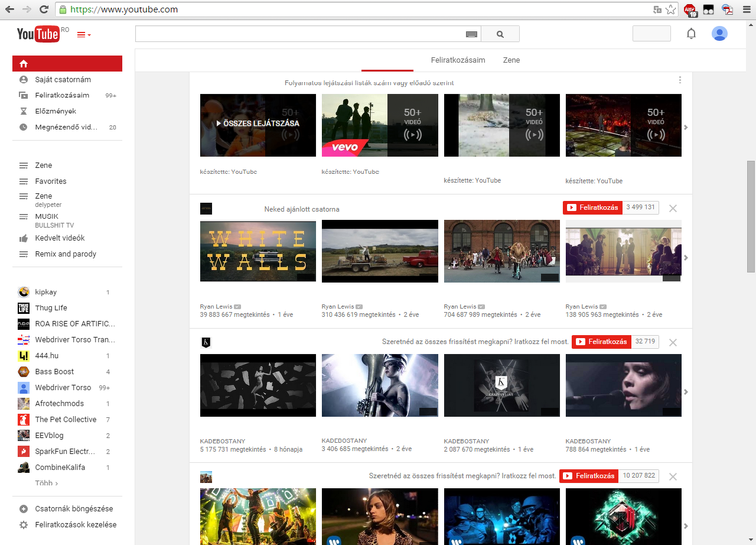Open the three-dot menu of the playlists section
This screenshot has width=756, height=545.
680,80
